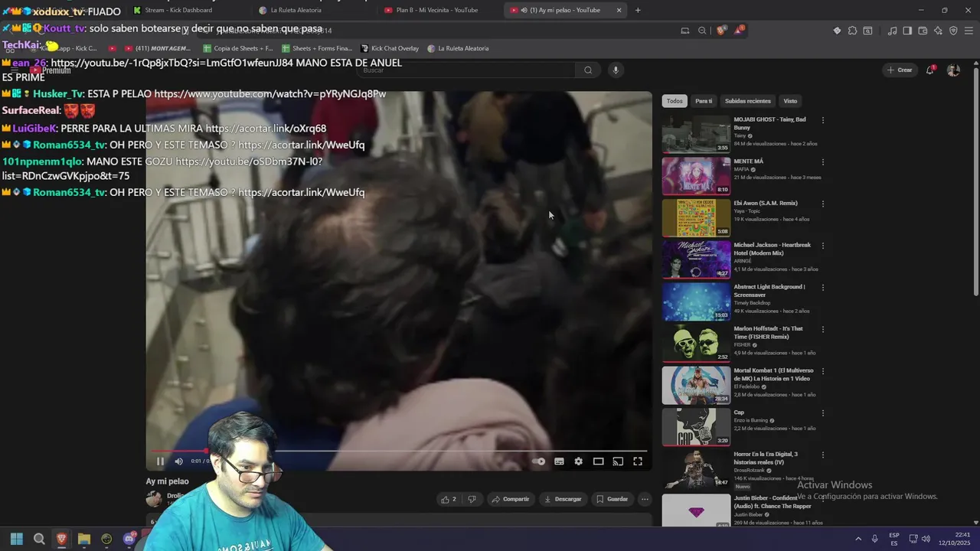Open Ebi Awon (S.A.M. Remix) recommendation
980x551 pixels.
(x=696, y=217)
